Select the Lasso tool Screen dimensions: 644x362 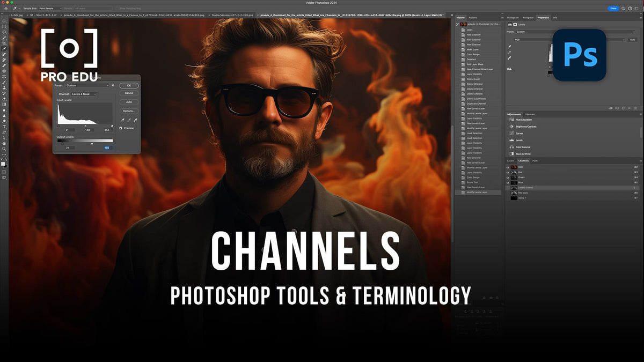(x=4, y=32)
